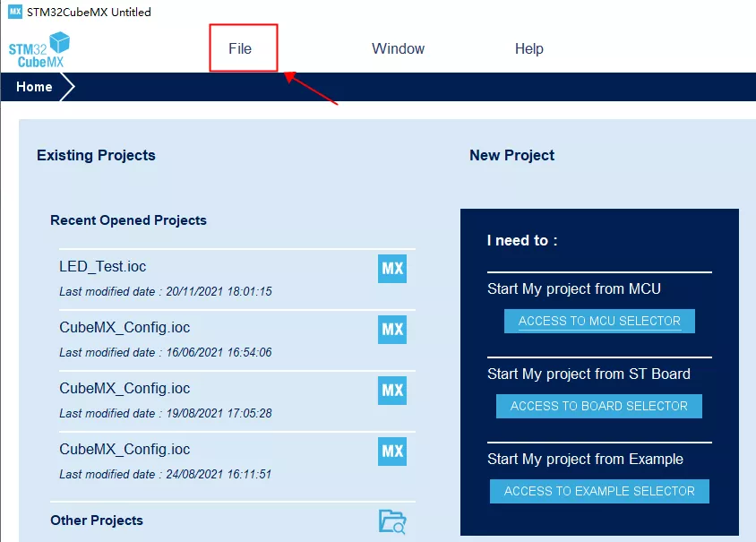Click the date line 20/11/2021 18:01:15
The image size is (756, 542).
[x=166, y=291]
